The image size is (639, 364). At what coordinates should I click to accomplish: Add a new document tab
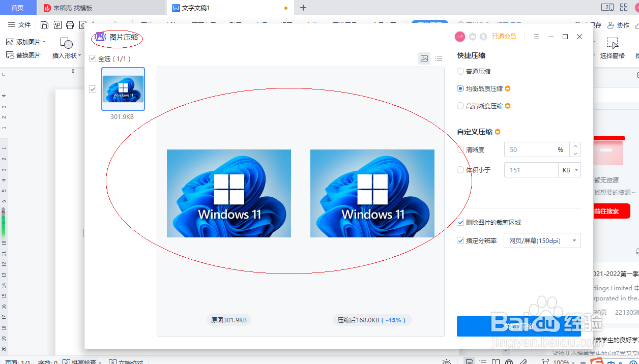[303, 8]
